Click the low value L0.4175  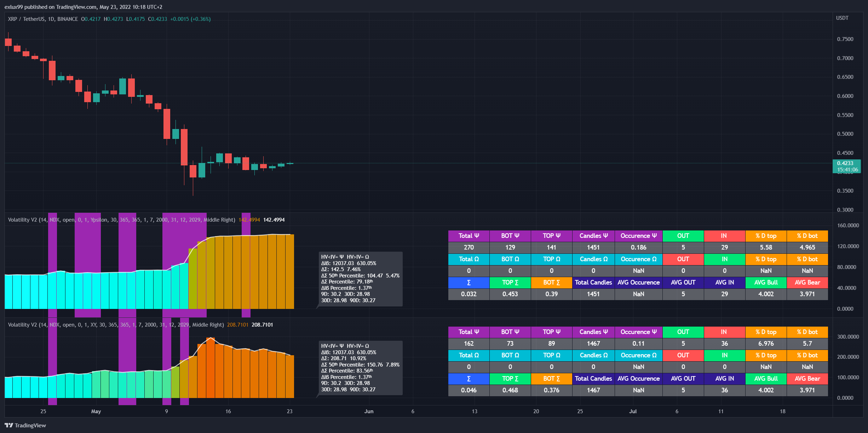[x=136, y=19]
